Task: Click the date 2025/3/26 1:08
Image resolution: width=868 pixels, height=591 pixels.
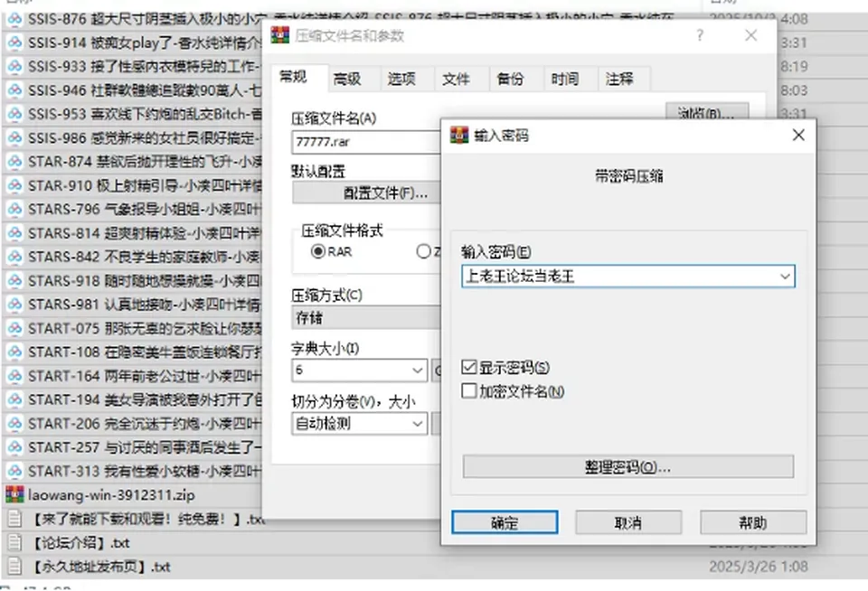Action: coord(758,566)
